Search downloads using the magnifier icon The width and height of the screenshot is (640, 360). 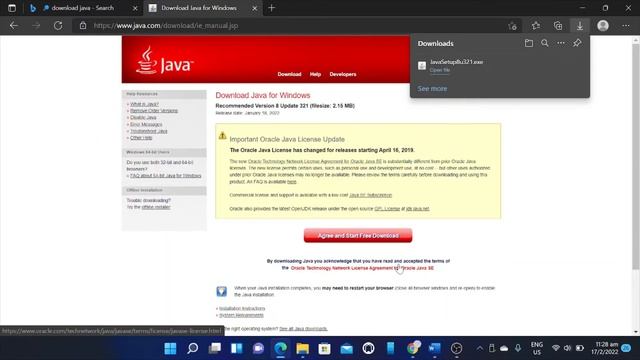click(545, 43)
